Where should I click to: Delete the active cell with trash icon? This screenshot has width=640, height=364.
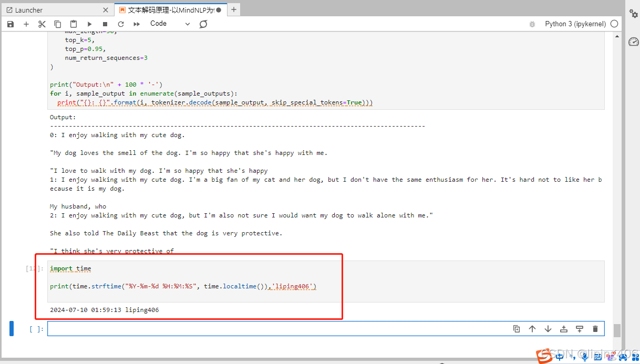(595, 329)
